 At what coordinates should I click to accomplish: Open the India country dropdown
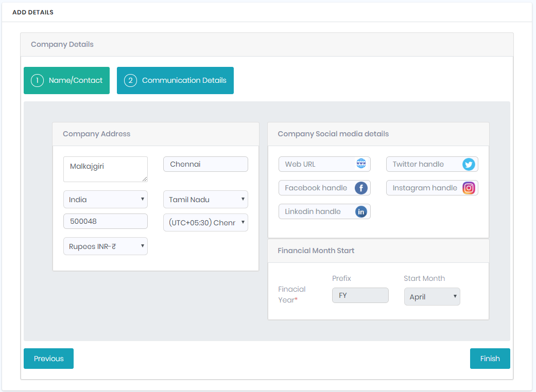[x=105, y=200]
